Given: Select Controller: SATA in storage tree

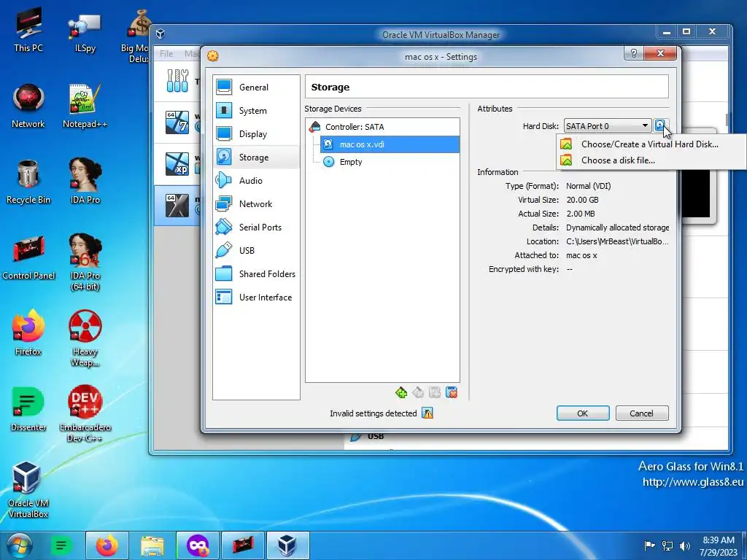Looking at the screenshot, I should click(x=382, y=127).
